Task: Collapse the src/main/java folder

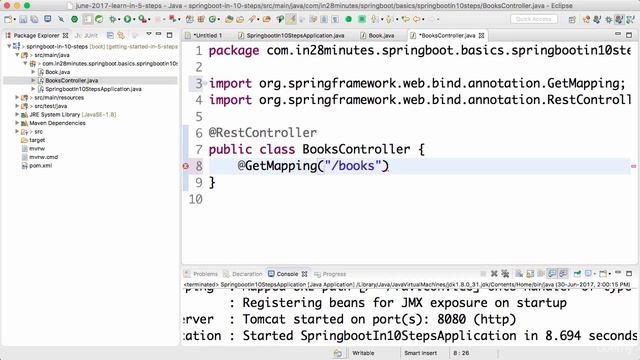Action: pyautogui.click(x=17, y=55)
